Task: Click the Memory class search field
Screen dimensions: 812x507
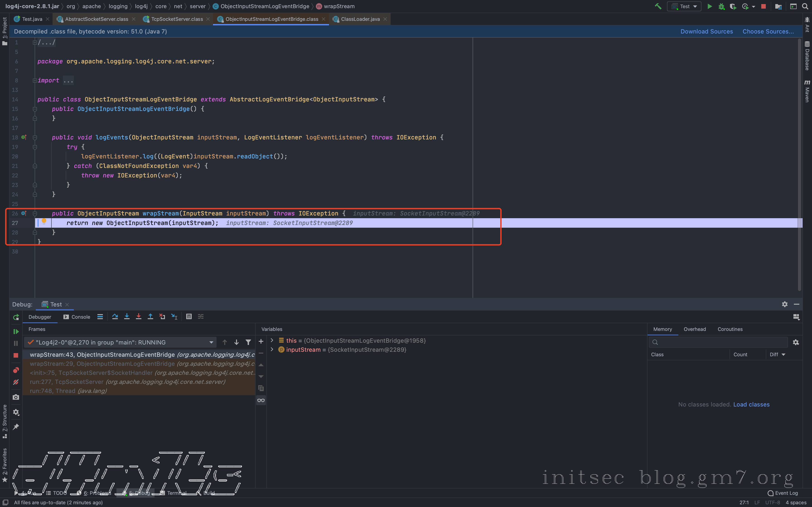Action: click(x=721, y=342)
